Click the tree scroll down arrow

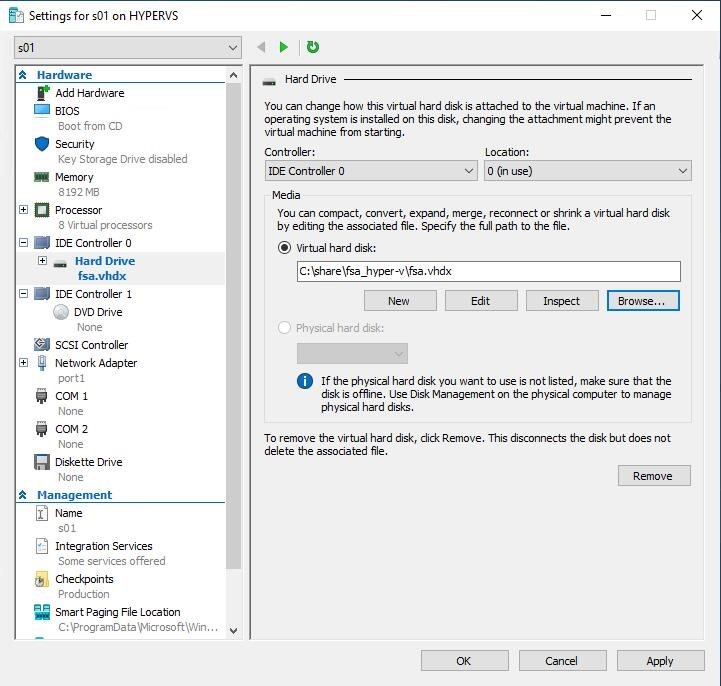pos(234,630)
